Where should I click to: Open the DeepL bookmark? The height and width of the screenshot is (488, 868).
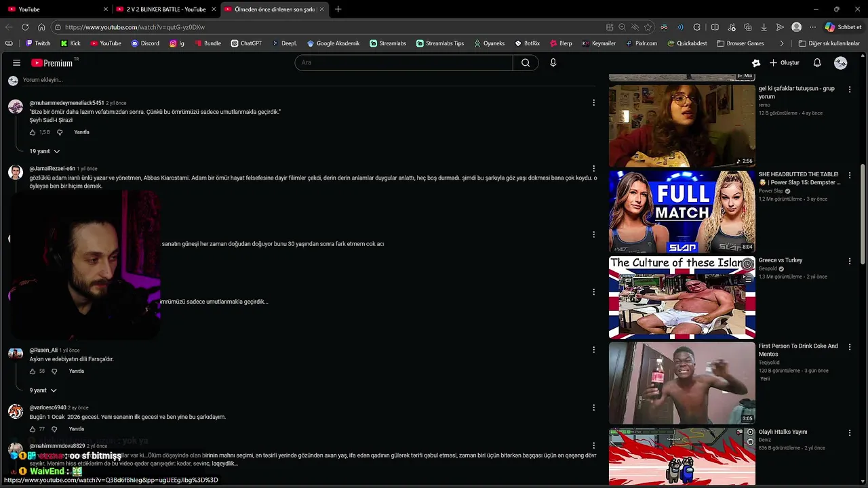pyautogui.click(x=285, y=43)
